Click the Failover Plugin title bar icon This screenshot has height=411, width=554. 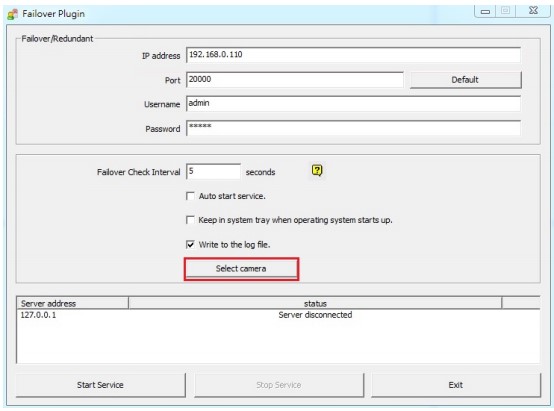(x=12, y=14)
